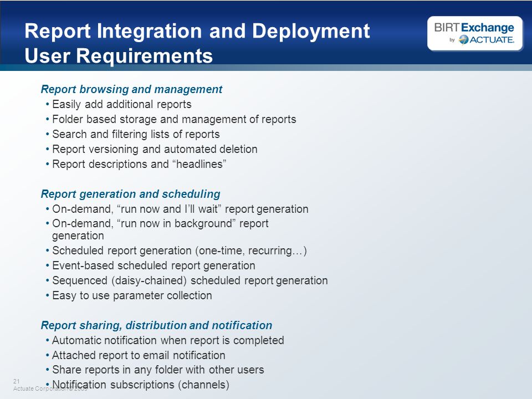Click the "User Requirements" title line
Image resolution: width=532 pixels, height=399 pixels.
point(119,55)
